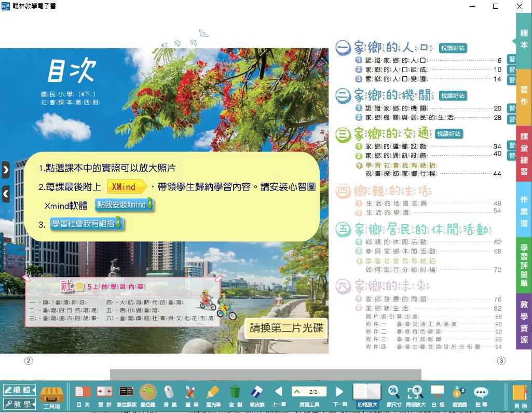Click unit heading 家鄉的交通
The width and height of the screenshot is (532, 413).
[392, 133]
